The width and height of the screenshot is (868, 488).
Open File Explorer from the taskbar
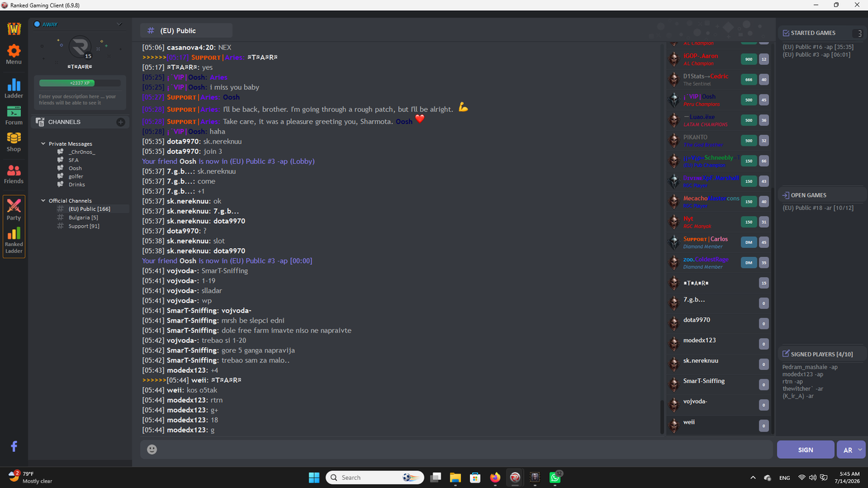455,477
